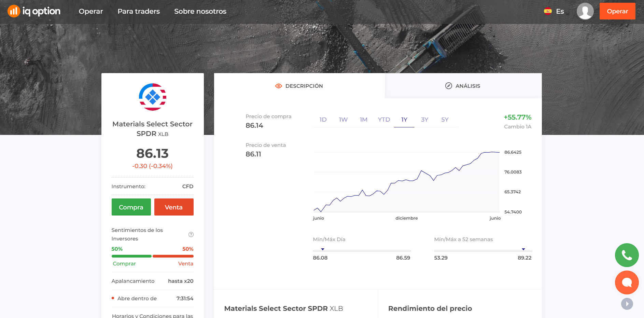Screen dimensions: 644x318
Task: Click the eye icon beside Descripción
Action: coord(278,86)
